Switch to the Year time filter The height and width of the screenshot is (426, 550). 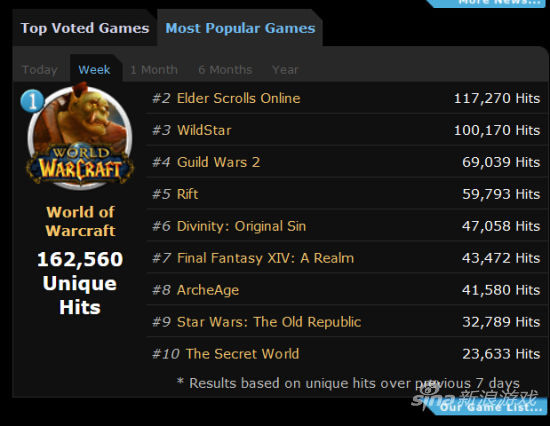(x=285, y=70)
